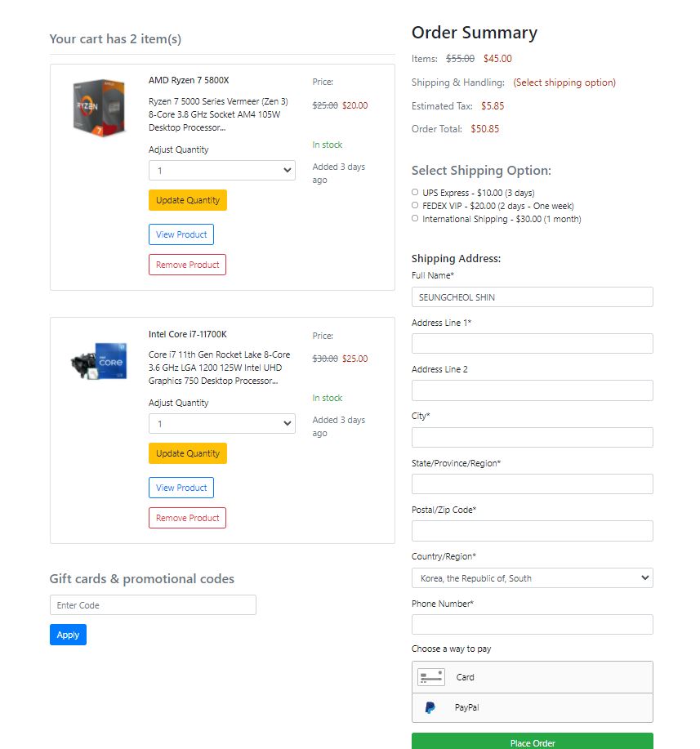Open the Country/Region dropdown
The width and height of the screenshot is (700, 749).
[533, 578]
